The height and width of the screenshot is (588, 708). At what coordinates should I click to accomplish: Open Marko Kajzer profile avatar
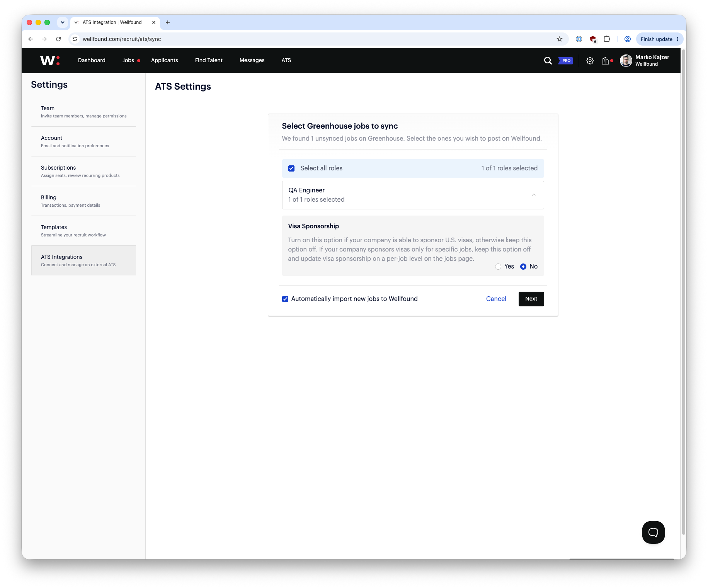tap(626, 61)
